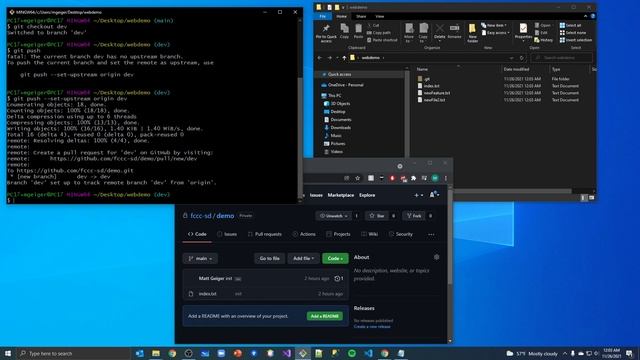Click Select all in Explorer ribbon

pos(570,25)
